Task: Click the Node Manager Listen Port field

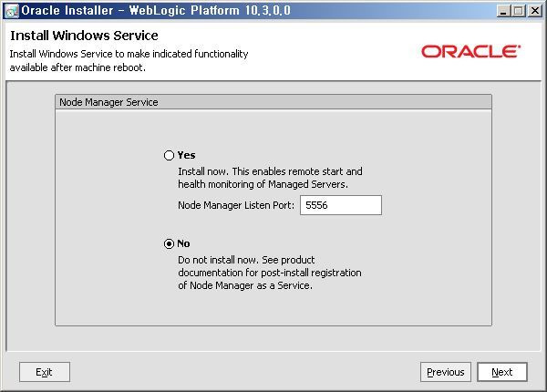Action: pos(341,205)
